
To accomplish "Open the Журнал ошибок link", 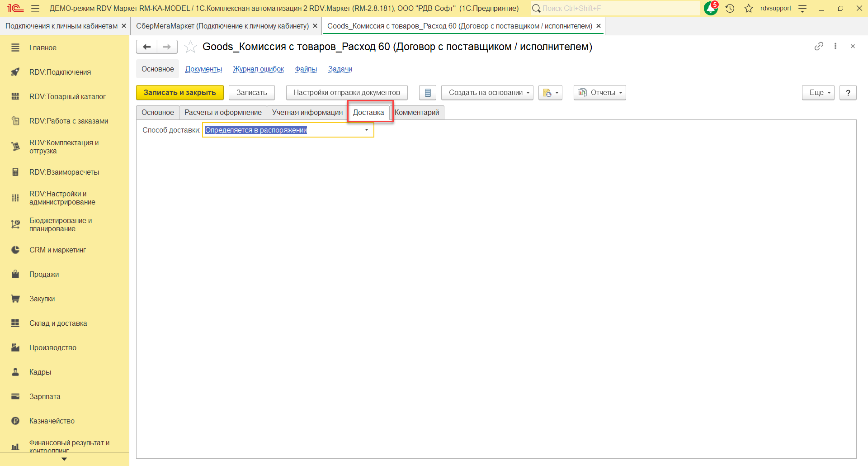I will [258, 69].
